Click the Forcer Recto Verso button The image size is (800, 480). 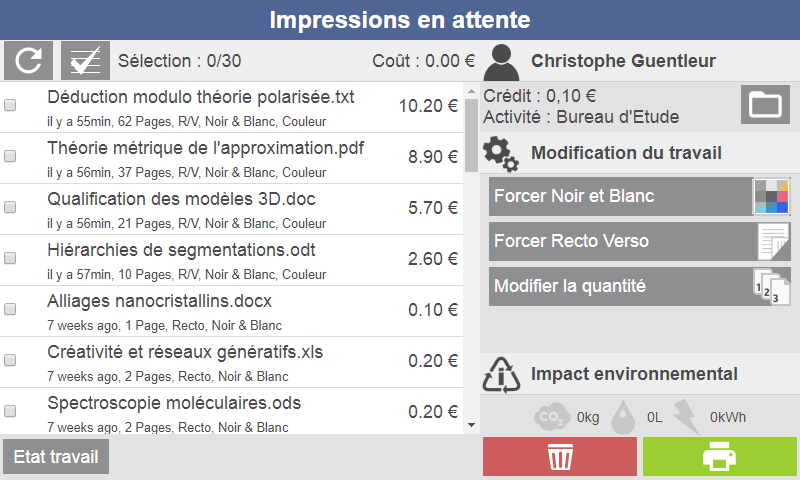(640, 241)
